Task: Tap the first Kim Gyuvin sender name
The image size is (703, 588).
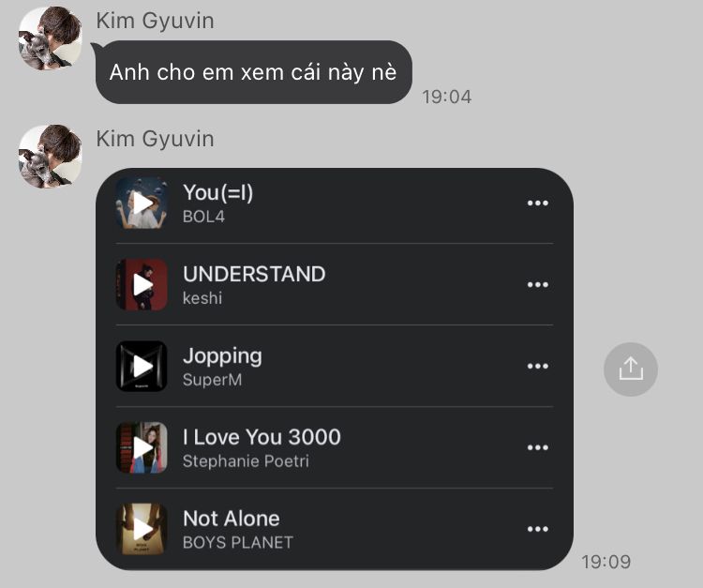Action: point(155,21)
